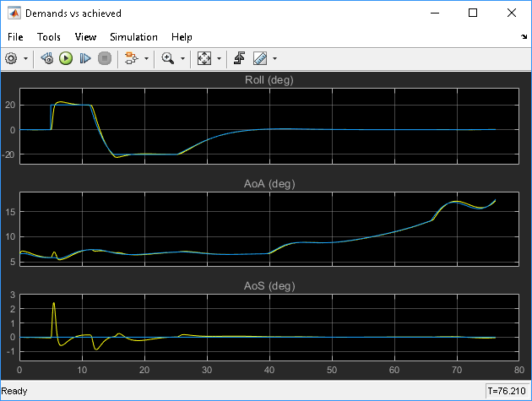
Task: Click the Step Back button
Action: [x=47, y=58]
